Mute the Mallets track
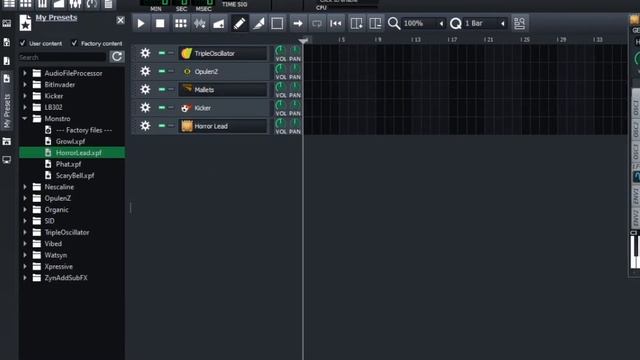Screen dimensions: 640x360 coord(162,89)
